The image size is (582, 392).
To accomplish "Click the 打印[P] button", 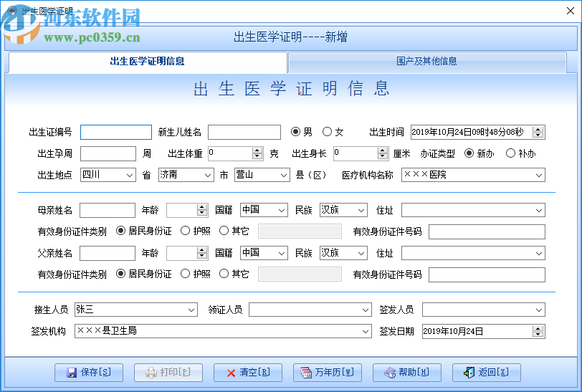I will point(168,373).
